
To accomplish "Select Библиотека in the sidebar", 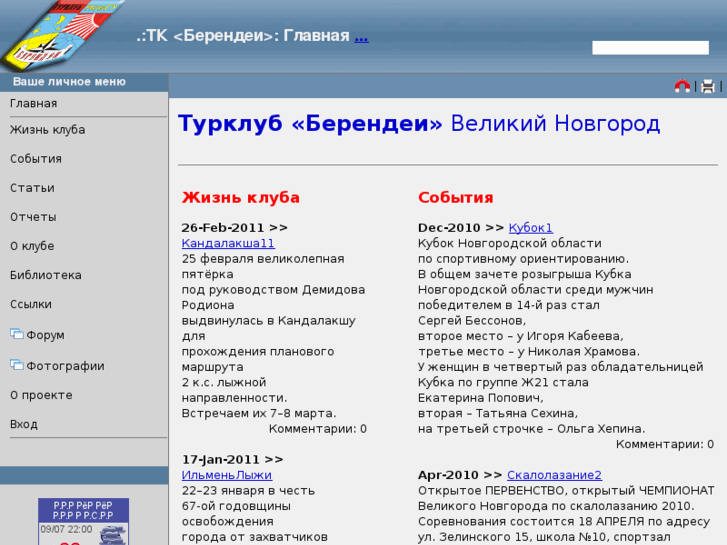I will coord(46,275).
